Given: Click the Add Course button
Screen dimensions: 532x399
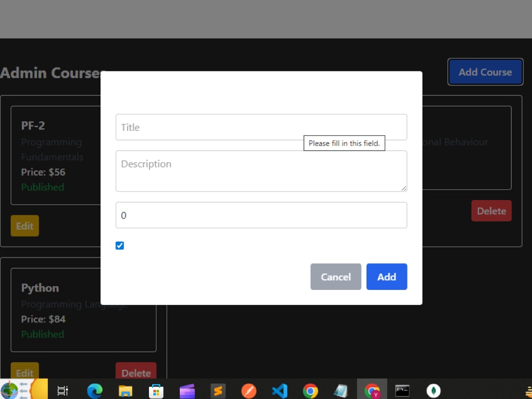Looking at the screenshot, I should (485, 72).
